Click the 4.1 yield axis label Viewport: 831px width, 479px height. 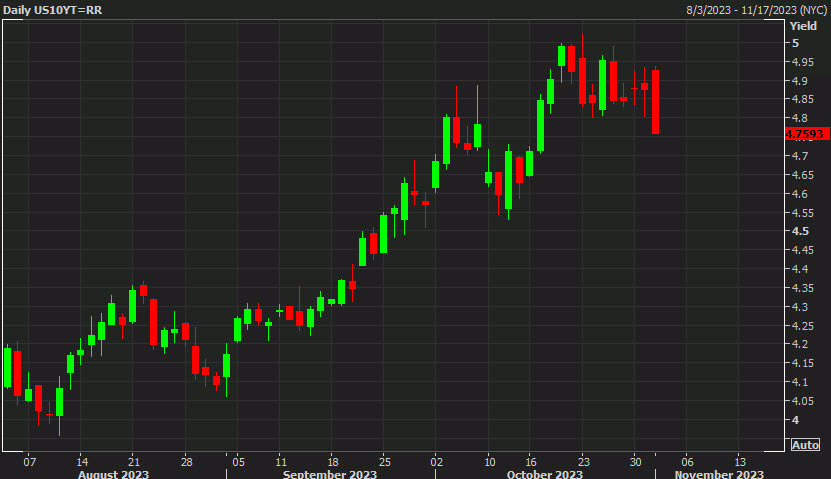click(800, 383)
